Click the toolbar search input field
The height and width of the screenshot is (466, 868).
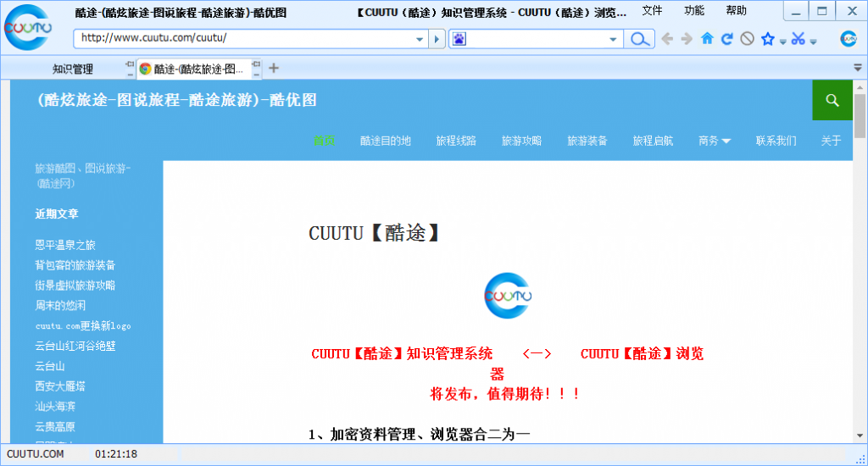tap(536, 39)
